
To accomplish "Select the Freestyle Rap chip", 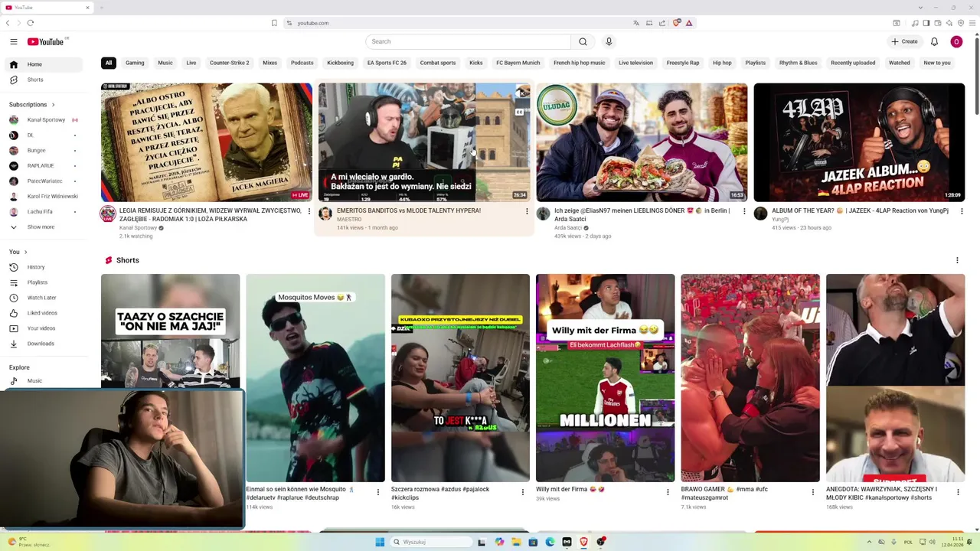I will pyautogui.click(x=683, y=63).
